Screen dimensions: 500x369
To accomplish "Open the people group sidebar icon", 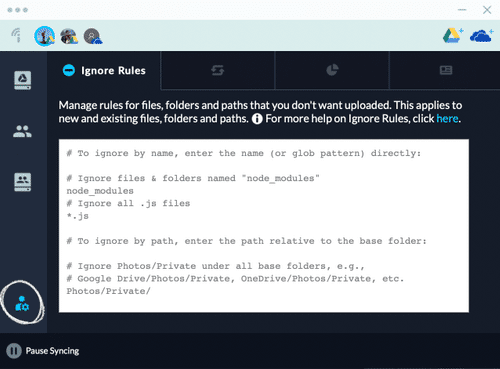I will (22, 131).
